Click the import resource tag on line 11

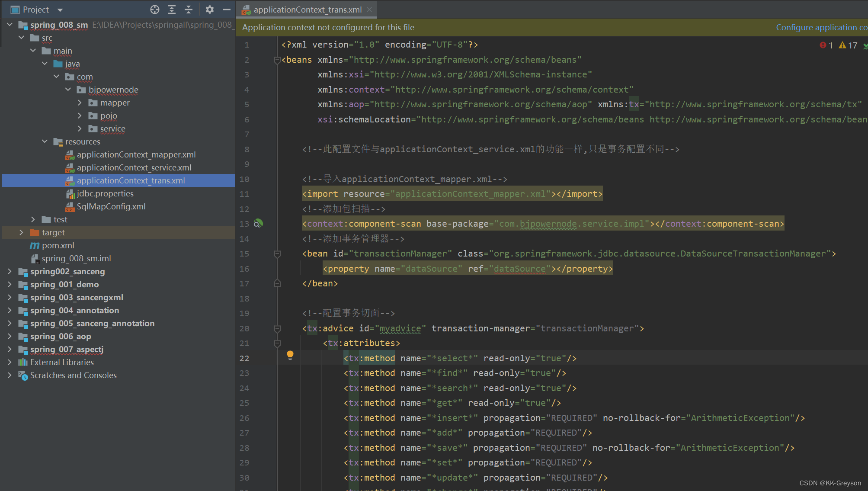(452, 194)
